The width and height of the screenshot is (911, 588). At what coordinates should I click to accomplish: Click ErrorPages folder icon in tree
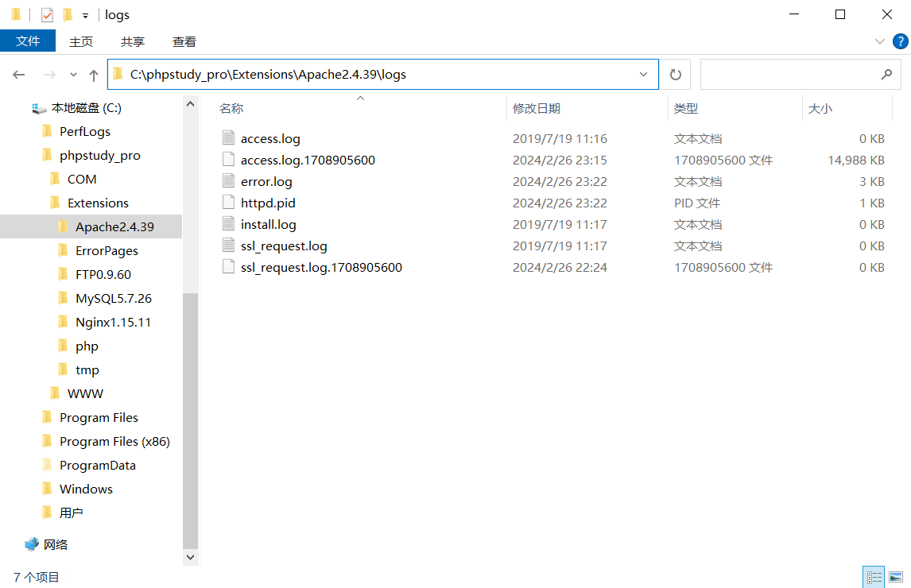[64, 250]
